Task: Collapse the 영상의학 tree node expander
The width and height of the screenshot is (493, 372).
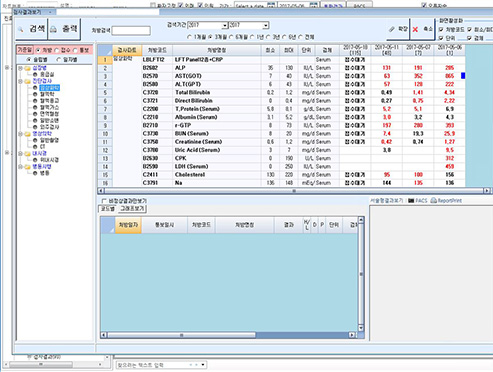Action: pos(21,134)
